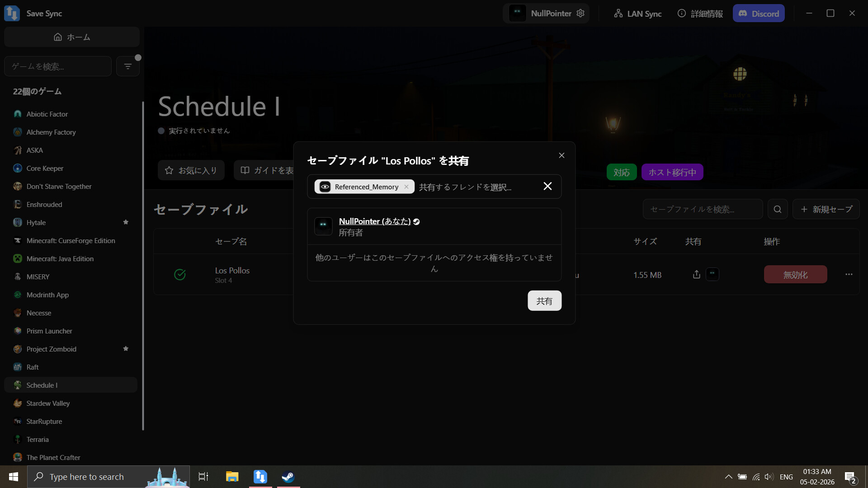Show hidden system tray icons
Screen dimensions: 868x488
point(728,477)
